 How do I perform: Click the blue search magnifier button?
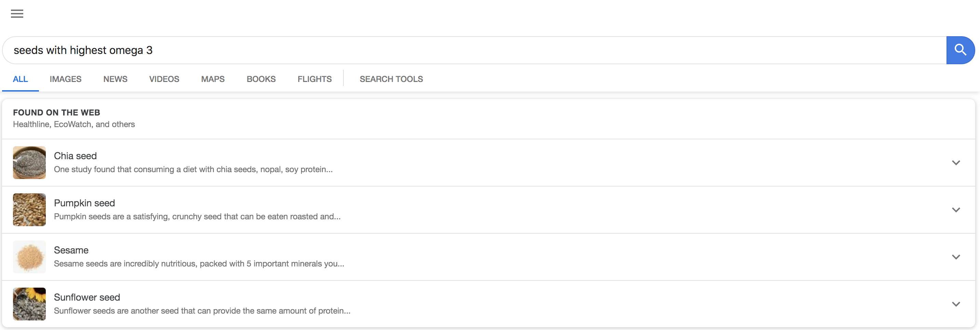[x=960, y=50]
